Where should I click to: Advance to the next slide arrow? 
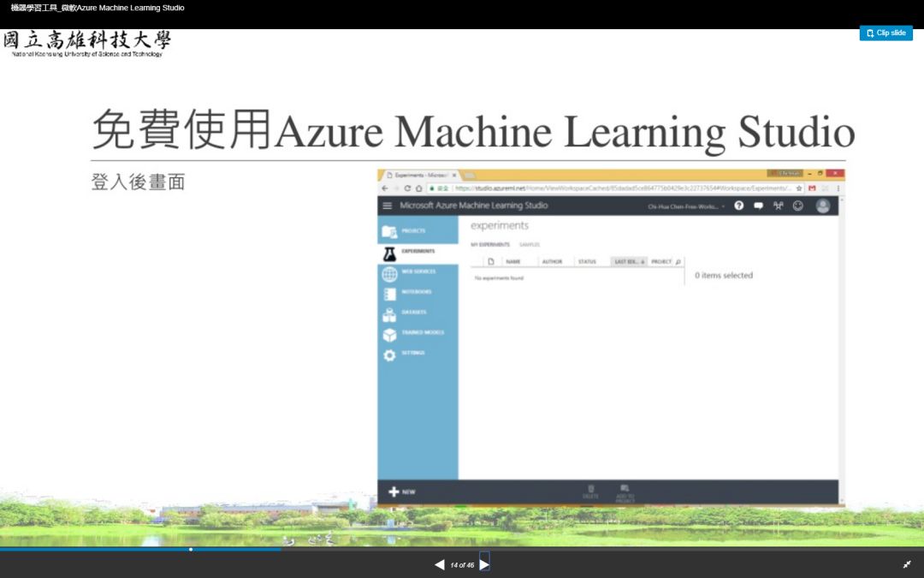484,564
